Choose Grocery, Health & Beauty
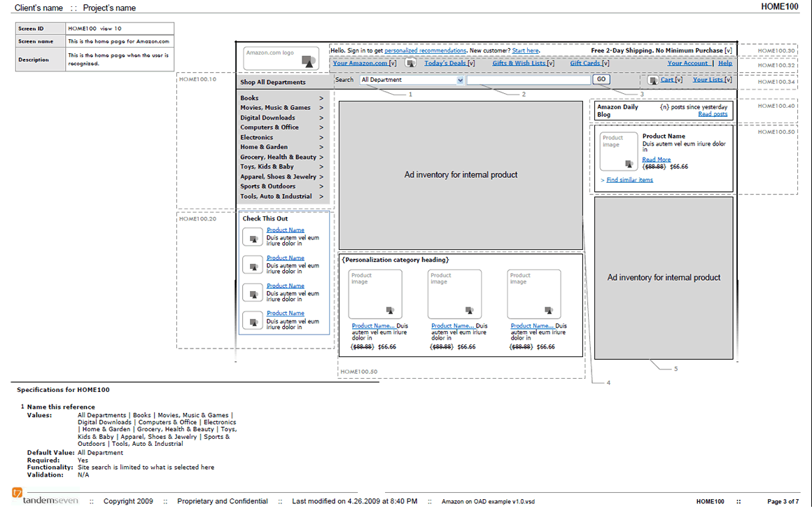812x511 pixels. 278,157
